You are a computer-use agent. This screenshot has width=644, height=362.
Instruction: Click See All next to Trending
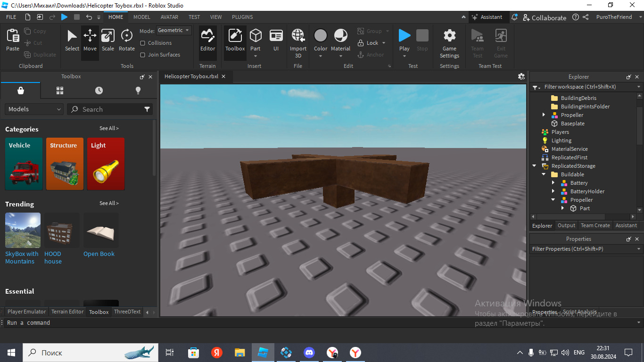tap(109, 203)
